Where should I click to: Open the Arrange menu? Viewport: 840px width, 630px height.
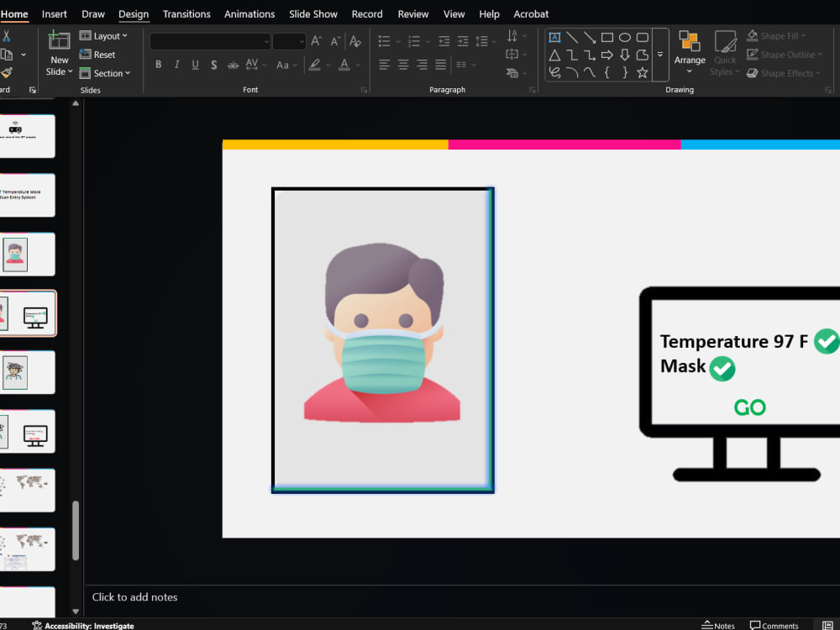690,54
